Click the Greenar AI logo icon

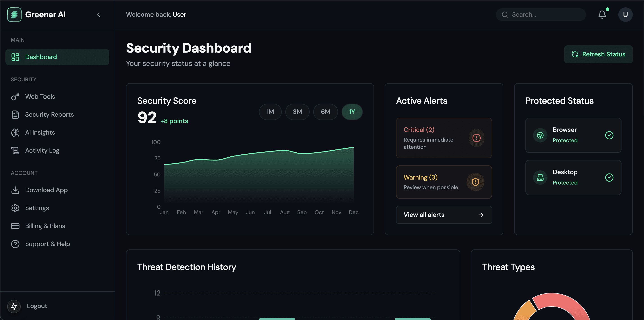pyautogui.click(x=14, y=14)
